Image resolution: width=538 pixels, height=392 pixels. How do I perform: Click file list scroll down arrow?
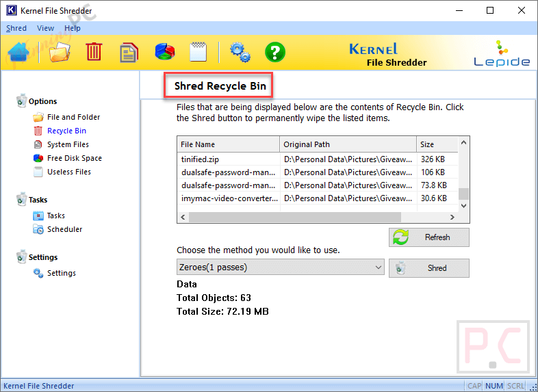tap(464, 206)
